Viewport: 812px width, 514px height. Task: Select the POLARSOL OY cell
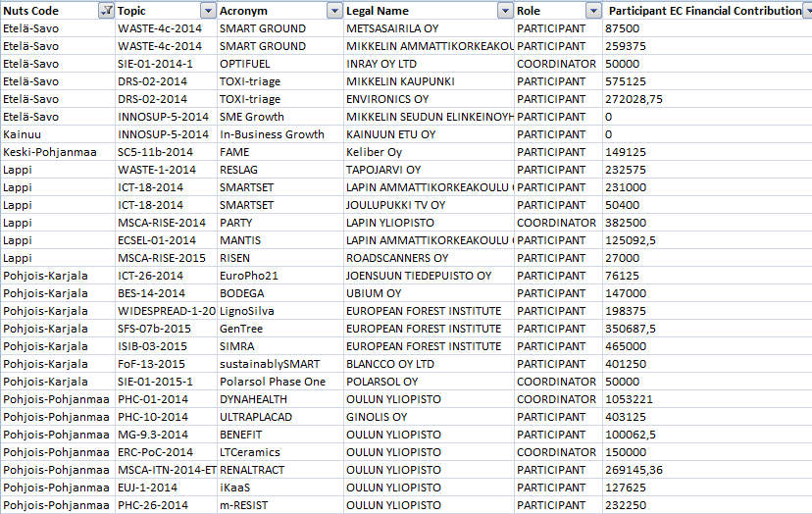tap(429, 382)
